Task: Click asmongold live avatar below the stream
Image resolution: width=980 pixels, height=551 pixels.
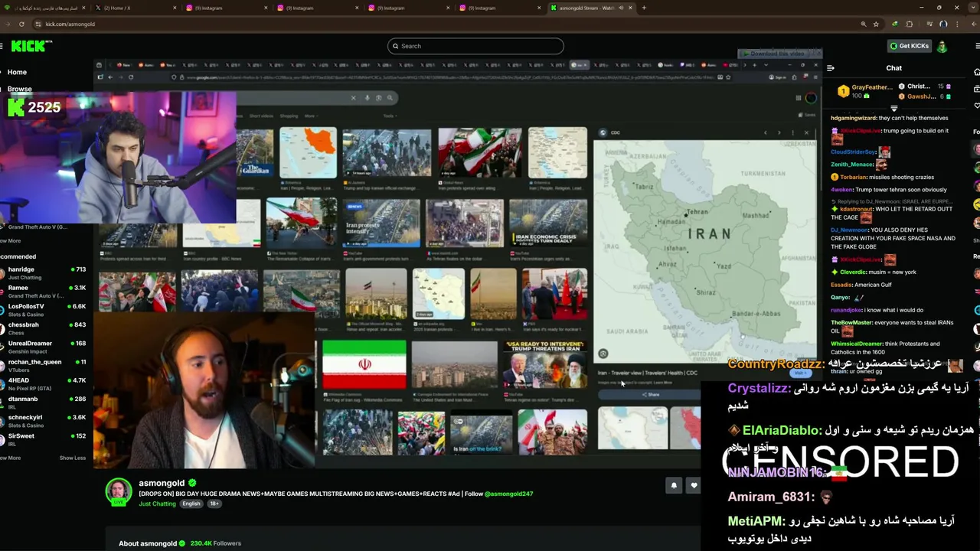Action: [119, 492]
